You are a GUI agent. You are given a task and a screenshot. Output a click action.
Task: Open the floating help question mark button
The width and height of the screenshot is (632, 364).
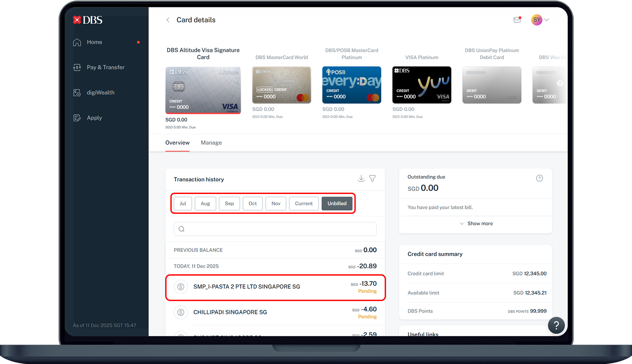(556, 325)
